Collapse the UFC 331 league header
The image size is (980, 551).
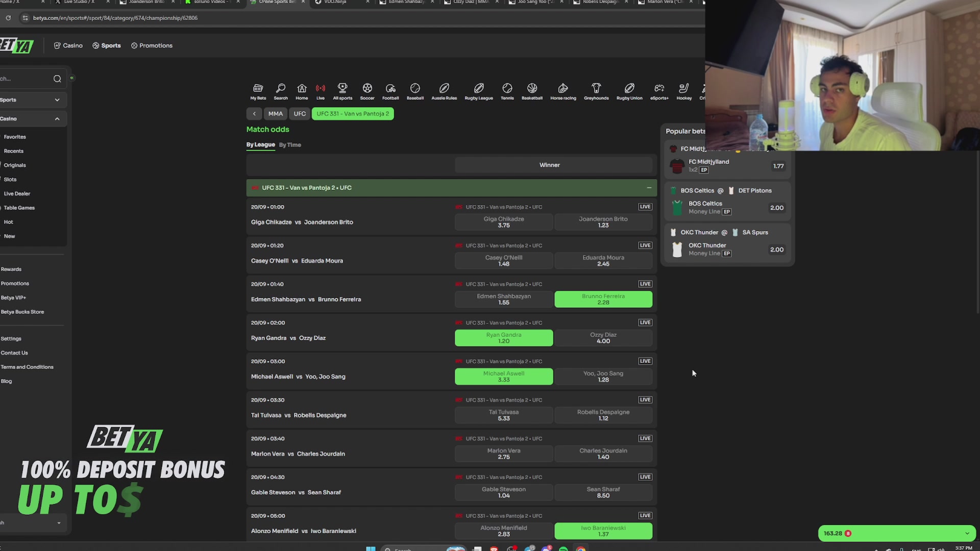(x=649, y=188)
